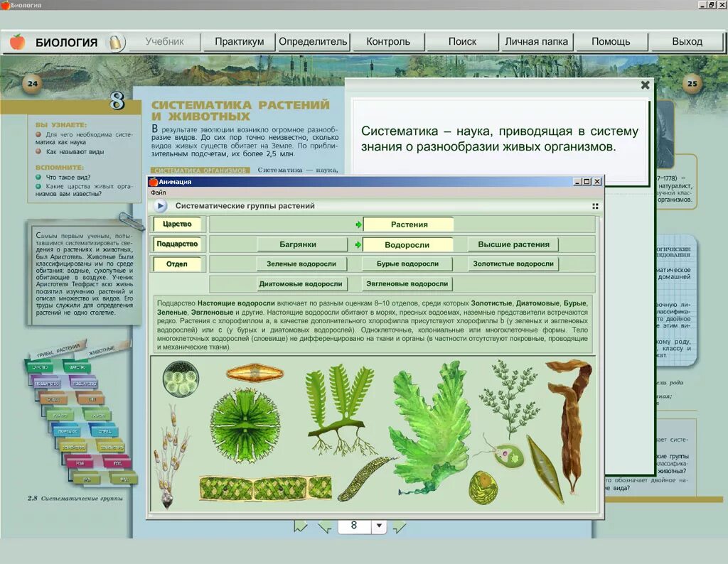Open the Помощь section

point(611,42)
